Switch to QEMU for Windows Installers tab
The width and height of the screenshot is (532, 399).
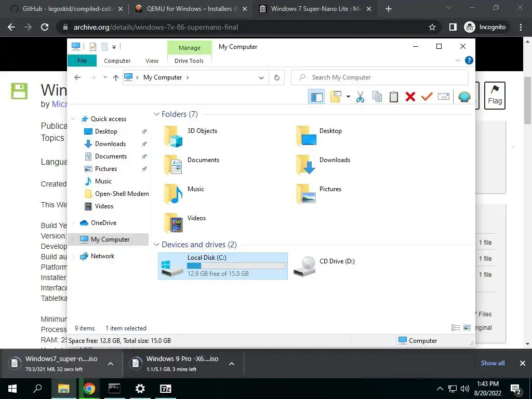[190, 9]
